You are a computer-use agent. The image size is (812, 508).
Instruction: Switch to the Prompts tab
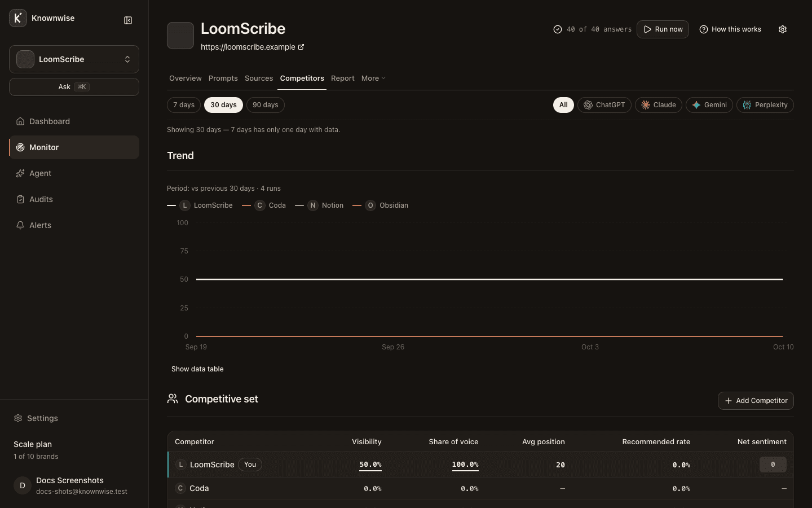coord(223,78)
